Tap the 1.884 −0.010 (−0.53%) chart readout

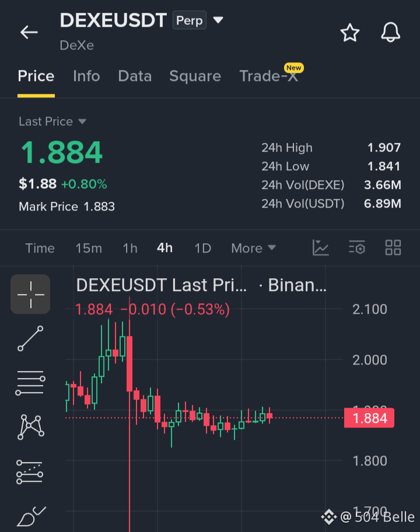(152, 309)
